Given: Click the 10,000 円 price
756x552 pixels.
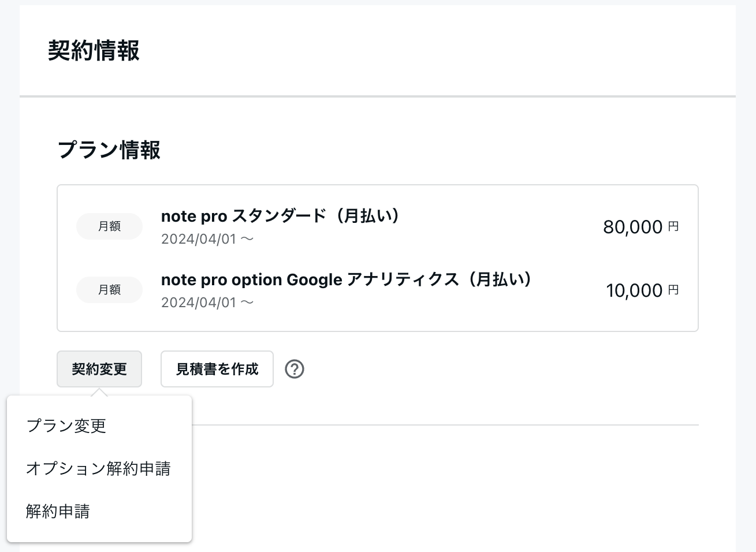Looking at the screenshot, I should pyautogui.click(x=642, y=290).
